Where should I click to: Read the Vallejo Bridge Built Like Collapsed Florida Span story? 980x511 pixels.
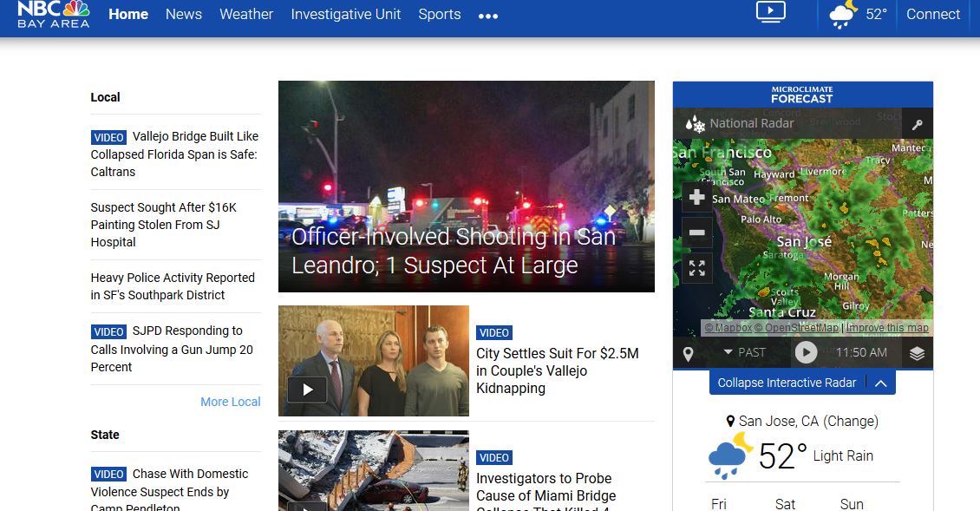coord(175,154)
